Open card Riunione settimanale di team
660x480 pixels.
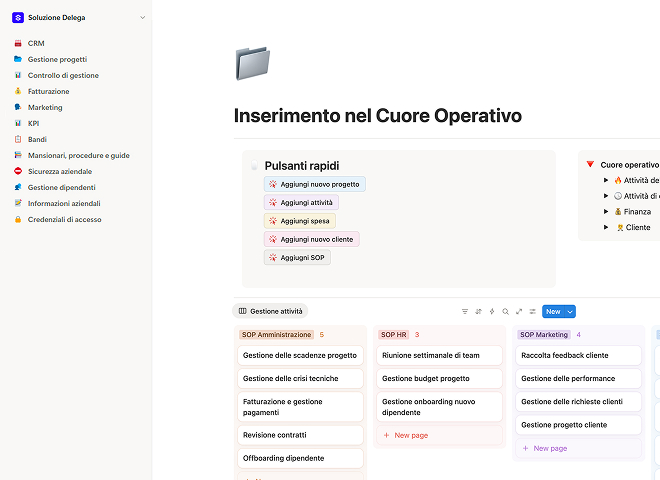(439, 355)
